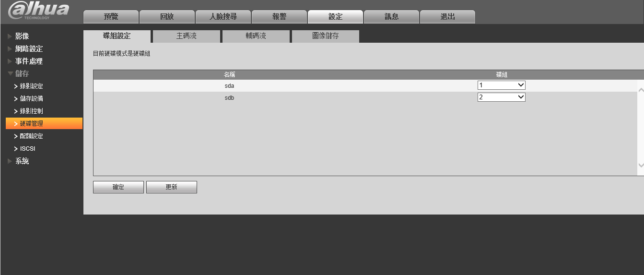Expand the 事件處理 section

coord(28,61)
